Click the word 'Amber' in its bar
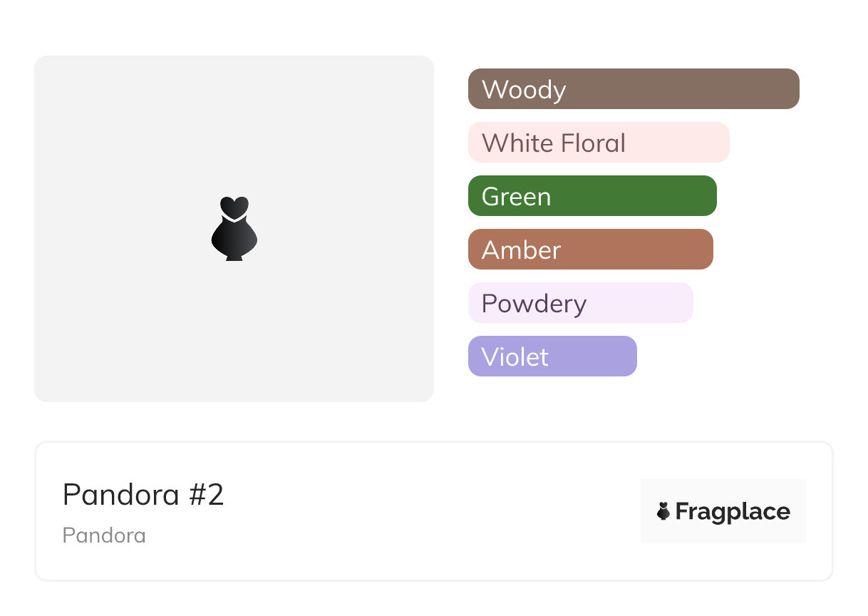Image resolution: width=868 pixels, height=616 pixels. [x=522, y=250]
